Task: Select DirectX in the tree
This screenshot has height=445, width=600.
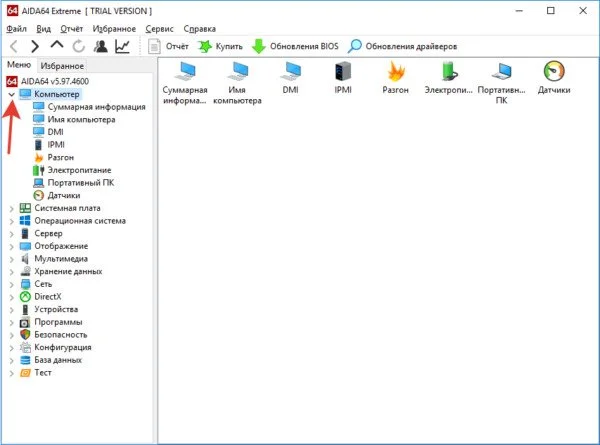Action: pos(47,297)
